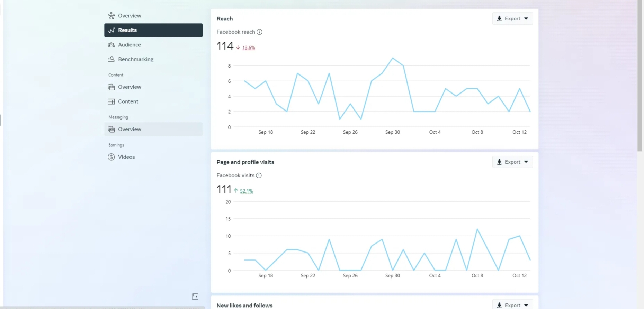Image resolution: width=644 pixels, height=309 pixels.
Task: Select the Audience menu label
Action: (129, 45)
